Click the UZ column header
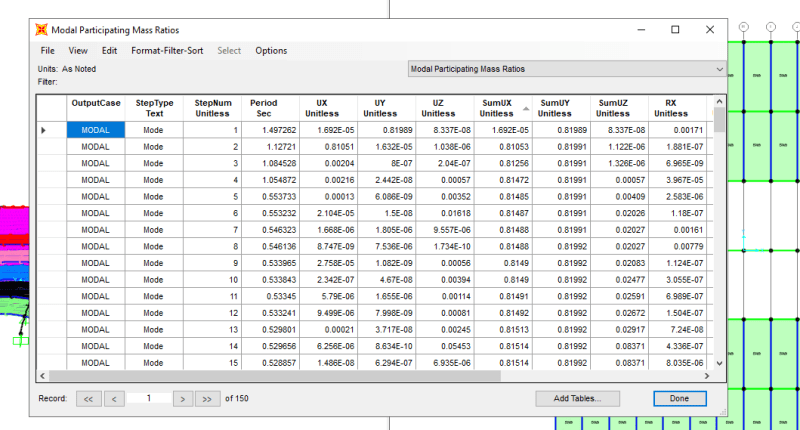 click(445, 108)
